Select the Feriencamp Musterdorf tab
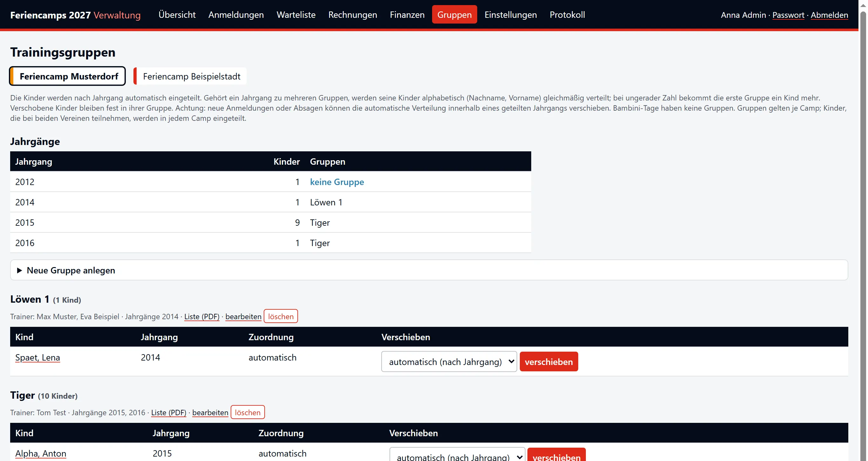This screenshot has height=461, width=868. 67,76
